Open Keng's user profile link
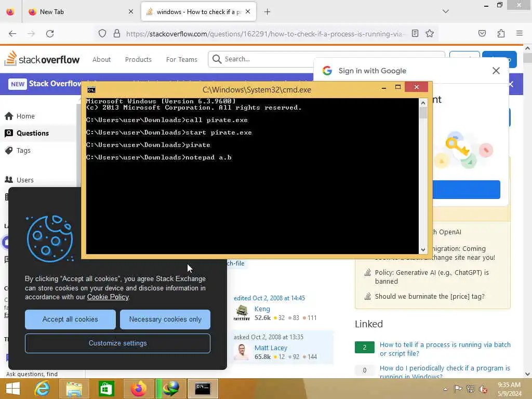 coord(262,309)
